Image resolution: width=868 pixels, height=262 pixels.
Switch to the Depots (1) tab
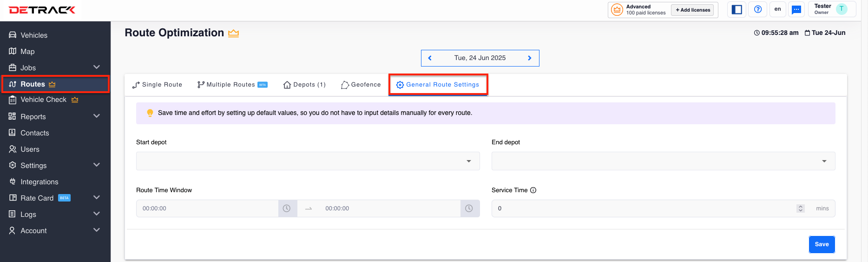pos(304,85)
